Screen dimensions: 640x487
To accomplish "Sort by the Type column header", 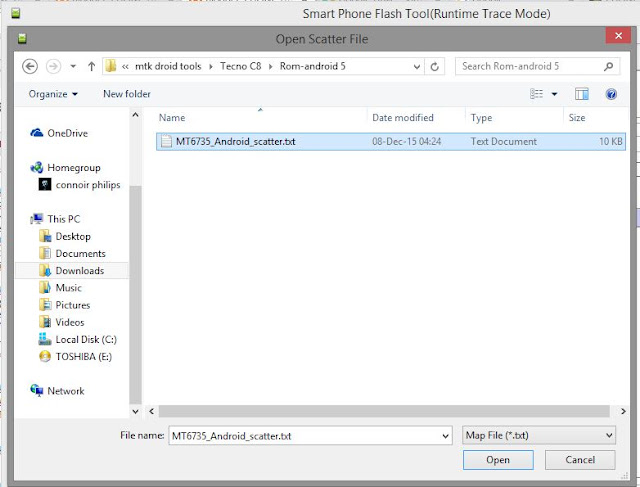I will tap(514, 118).
